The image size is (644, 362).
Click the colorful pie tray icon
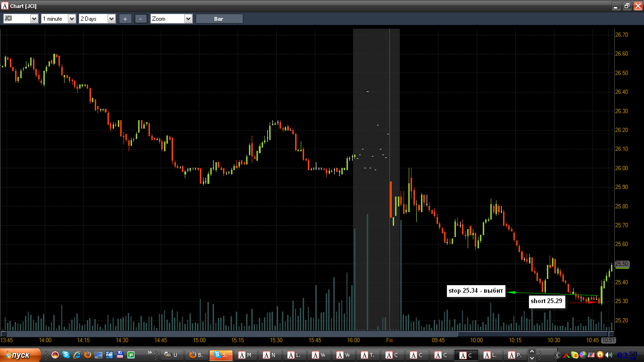point(583,355)
